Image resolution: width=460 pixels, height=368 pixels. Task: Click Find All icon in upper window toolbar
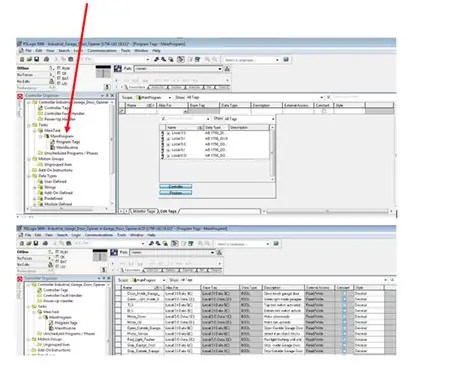pos(171,59)
